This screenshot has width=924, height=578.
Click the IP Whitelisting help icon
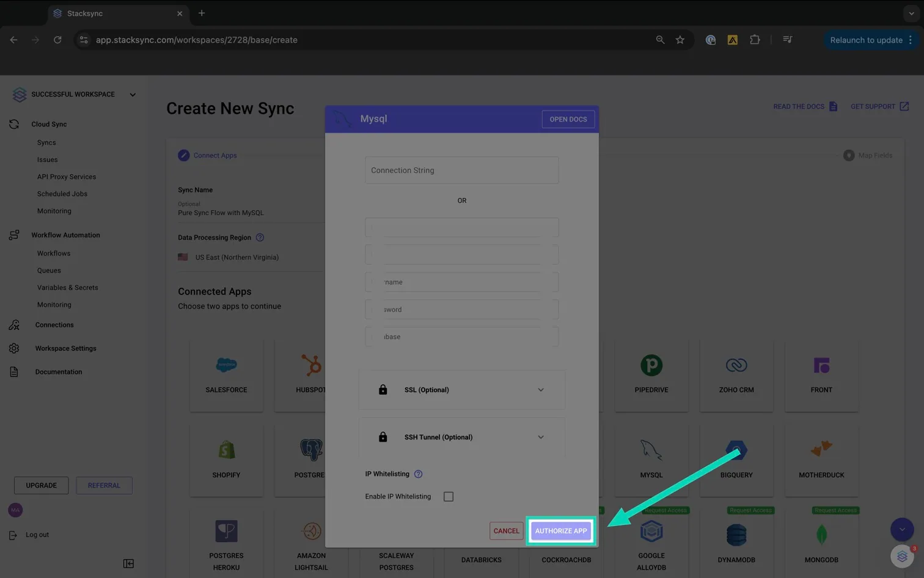[418, 474]
